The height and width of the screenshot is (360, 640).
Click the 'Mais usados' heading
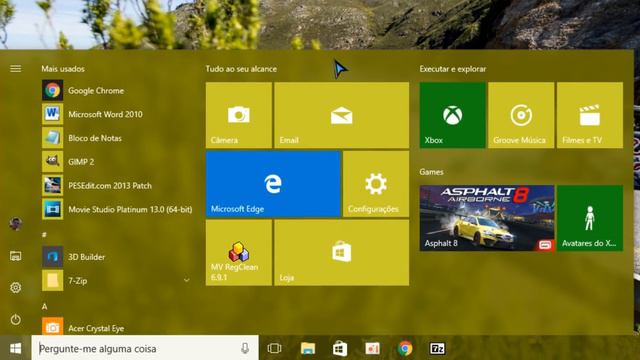pos(63,69)
